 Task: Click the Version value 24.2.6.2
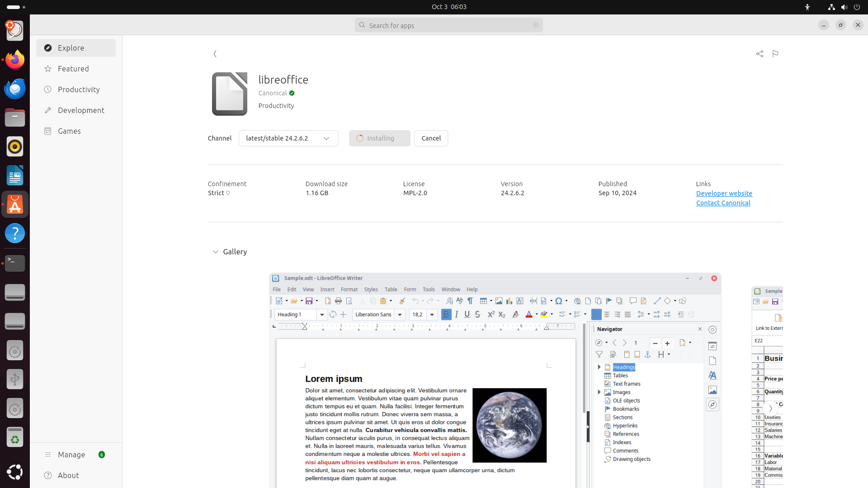click(x=513, y=193)
